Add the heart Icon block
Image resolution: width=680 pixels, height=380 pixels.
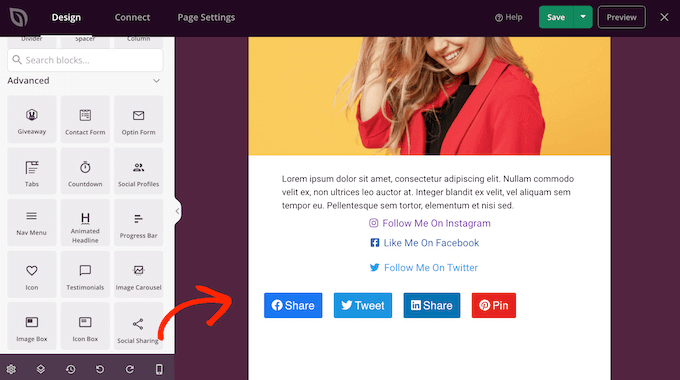[32, 274]
